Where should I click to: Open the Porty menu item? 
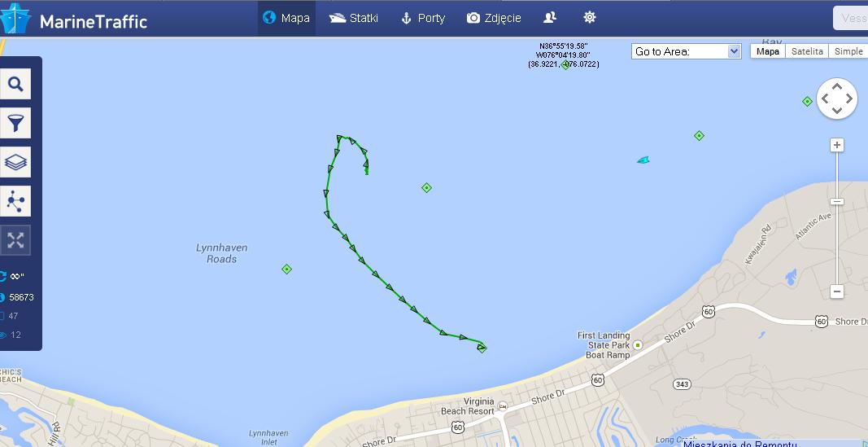(423, 18)
